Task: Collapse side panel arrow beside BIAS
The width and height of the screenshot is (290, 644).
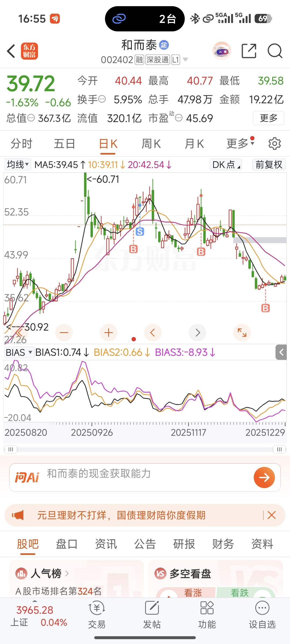Action: pyautogui.click(x=281, y=352)
